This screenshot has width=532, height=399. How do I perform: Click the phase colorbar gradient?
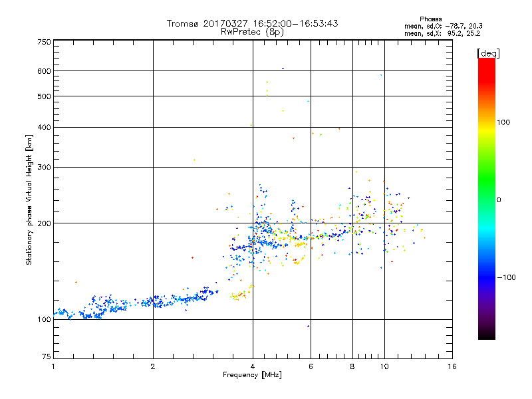coord(487,198)
